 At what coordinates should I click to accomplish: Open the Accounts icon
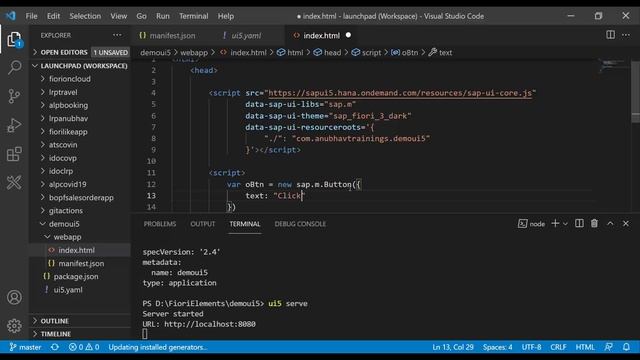(x=14, y=297)
